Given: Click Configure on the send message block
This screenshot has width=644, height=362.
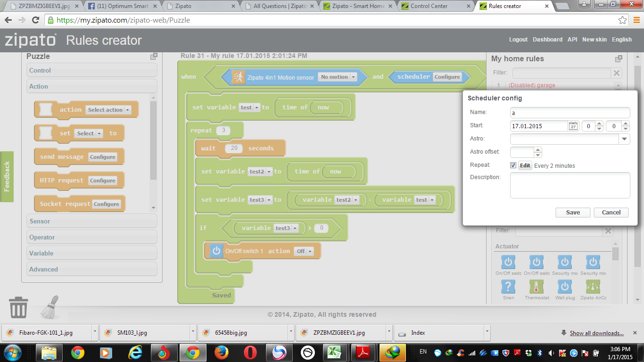Looking at the screenshot, I should [x=103, y=157].
